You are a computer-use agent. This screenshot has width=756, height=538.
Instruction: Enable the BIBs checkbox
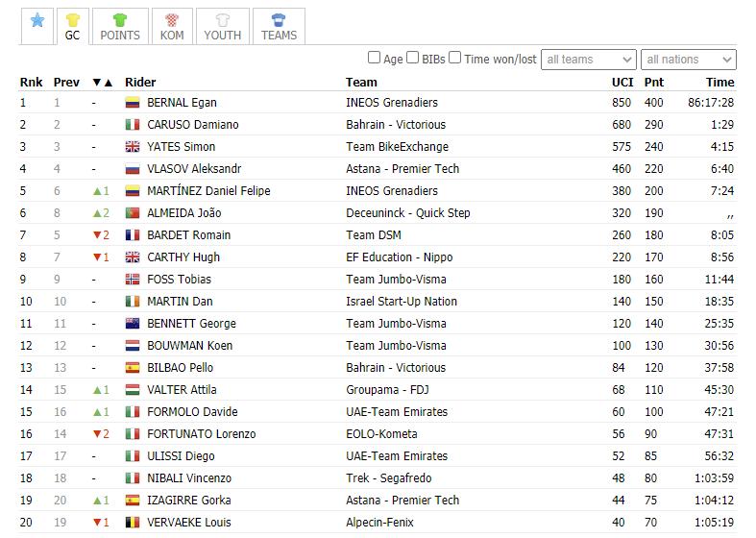point(412,58)
